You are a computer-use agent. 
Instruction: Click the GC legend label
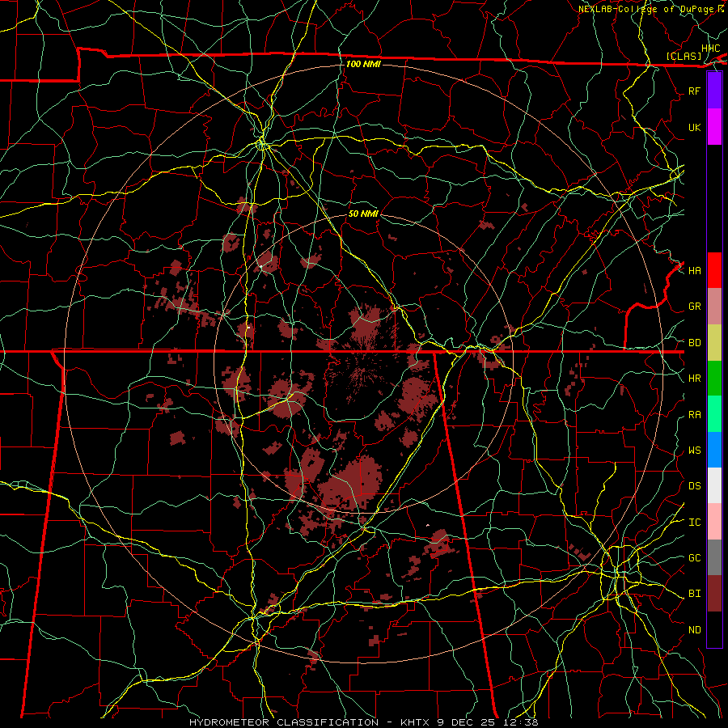695,558
